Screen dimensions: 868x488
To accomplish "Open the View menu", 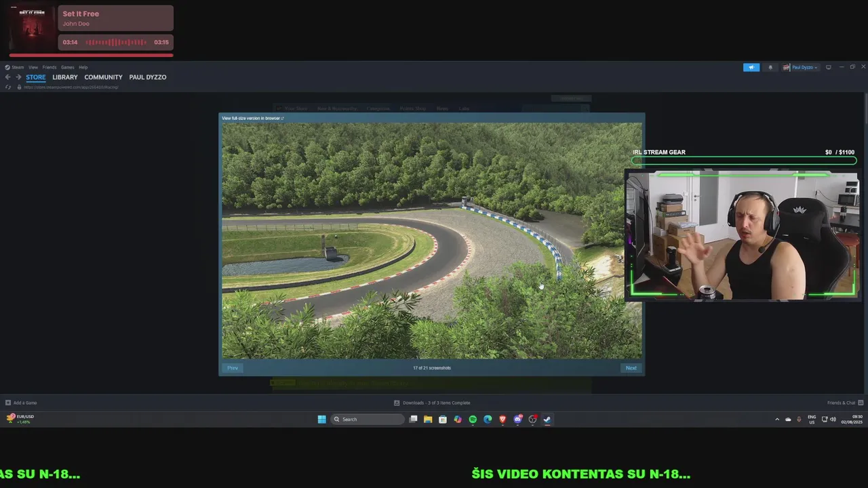I will pos(33,67).
